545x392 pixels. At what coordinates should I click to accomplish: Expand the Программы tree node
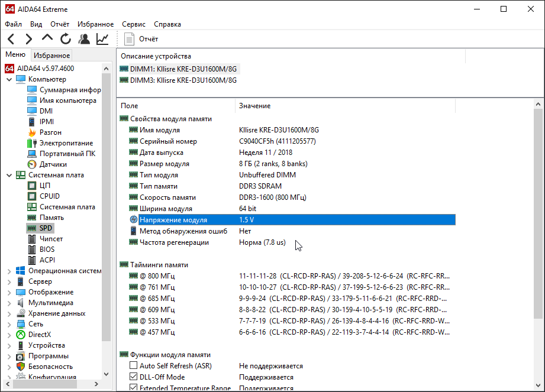pyautogui.click(x=9, y=357)
